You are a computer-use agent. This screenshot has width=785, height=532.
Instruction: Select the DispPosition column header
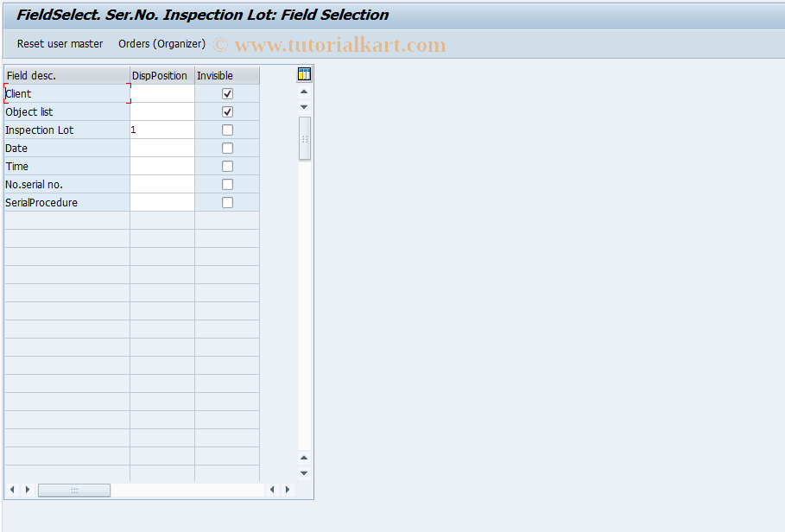(161, 75)
